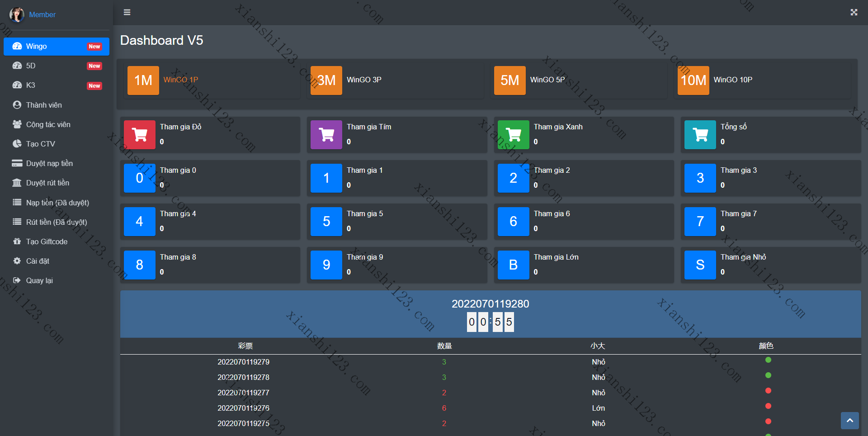This screenshot has height=436, width=868.
Task: Click the fullscreen expand icon
Action: tap(854, 12)
